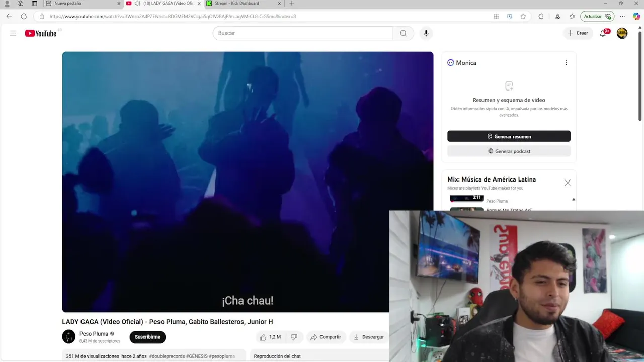The height and width of the screenshot is (362, 644).
Task: Close the LADY GAGA video tab
Action: click(x=199, y=4)
